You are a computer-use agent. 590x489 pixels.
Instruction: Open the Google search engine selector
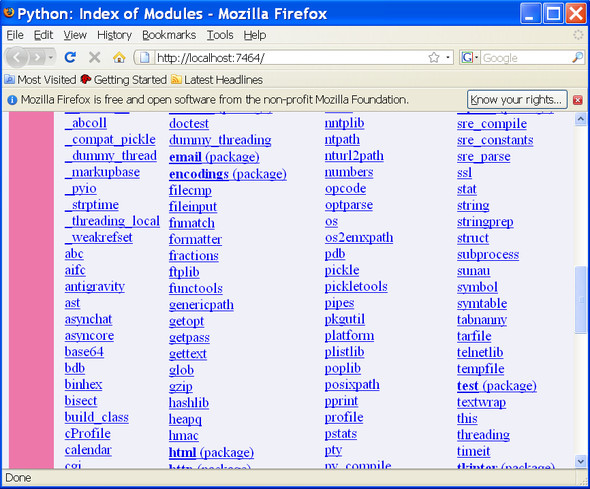click(x=469, y=58)
